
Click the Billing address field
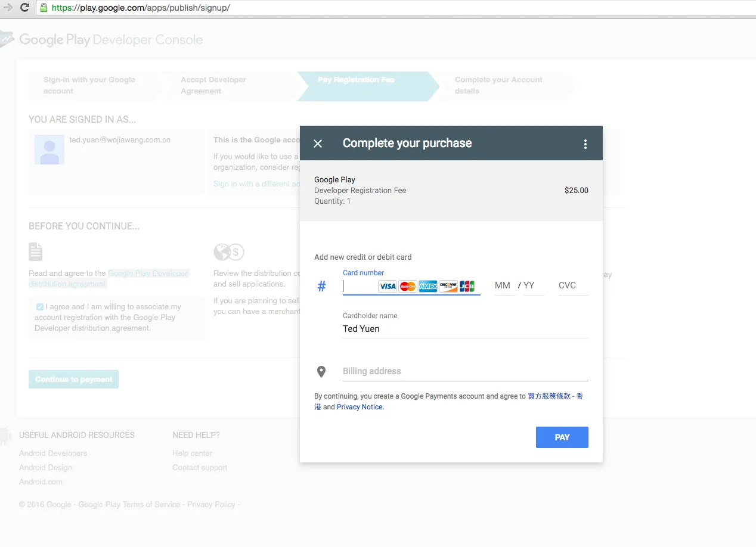coord(465,371)
